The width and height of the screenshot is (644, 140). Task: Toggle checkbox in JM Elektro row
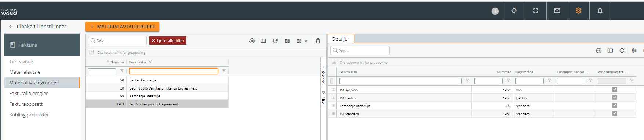point(615,98)
